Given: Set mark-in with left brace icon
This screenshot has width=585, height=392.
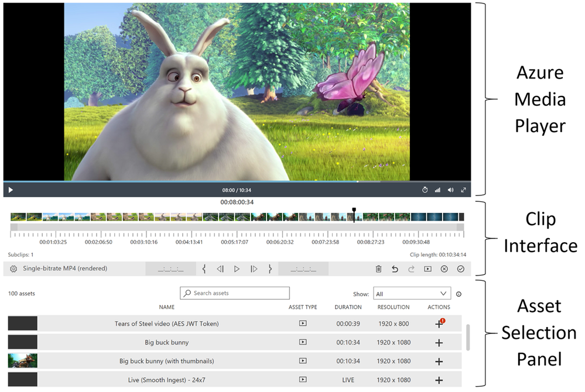Looking at the screenshot, I should point(204,269).
